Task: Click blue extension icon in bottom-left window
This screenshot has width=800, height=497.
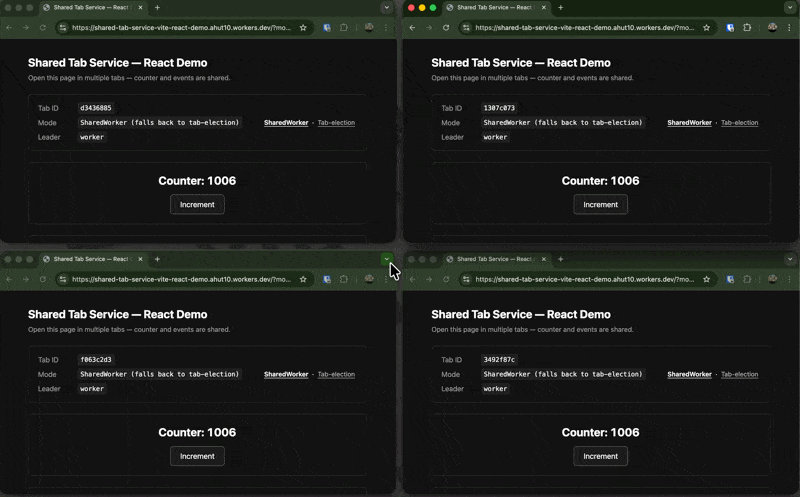Action: click(327, 279)
